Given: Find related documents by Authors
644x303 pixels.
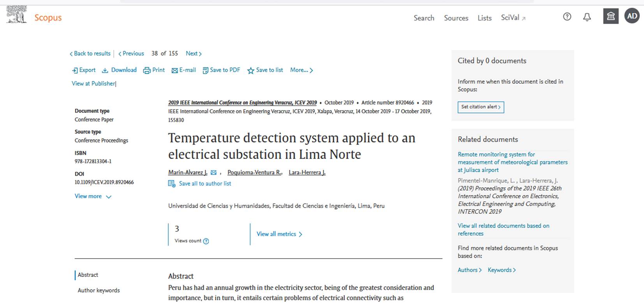Looking at the screenshot, I should [469, 270].
